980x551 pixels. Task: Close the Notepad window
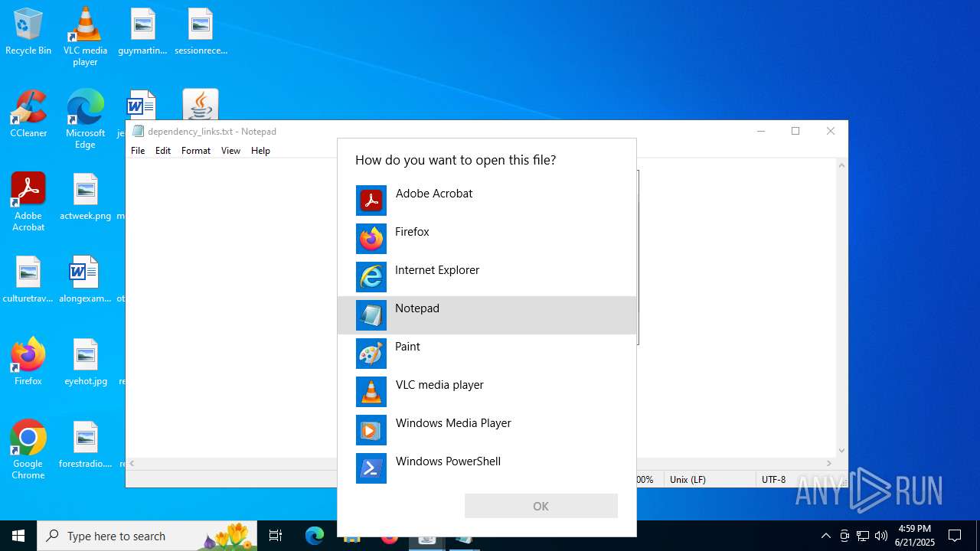[831, 131]
